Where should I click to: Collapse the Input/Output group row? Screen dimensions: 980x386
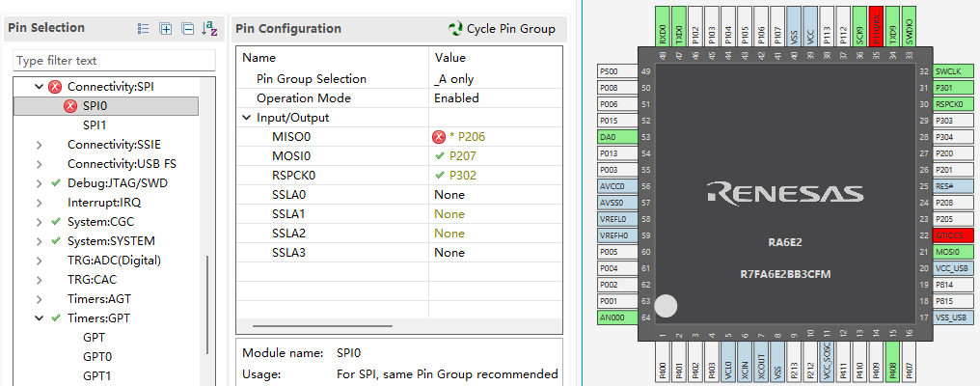click(246, 118)
